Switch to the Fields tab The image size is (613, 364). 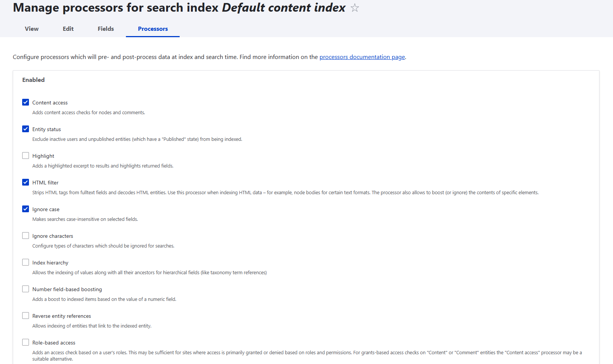coord(105,29)
